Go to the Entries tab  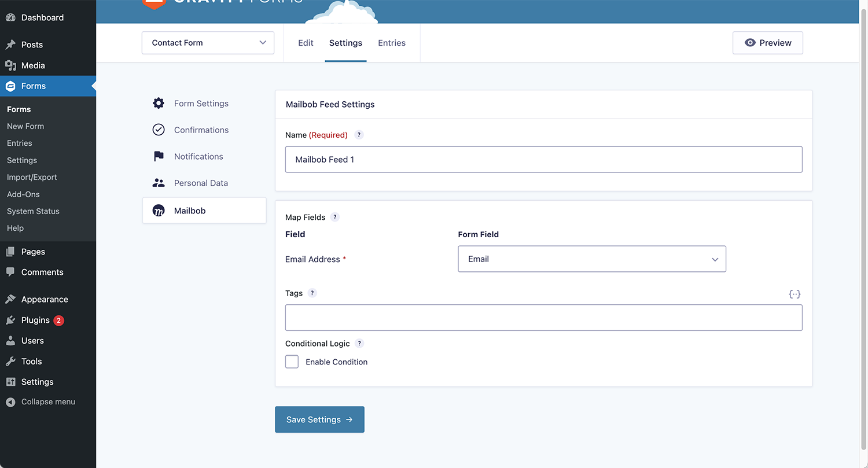pyautogui.click(x=392, y=43)
